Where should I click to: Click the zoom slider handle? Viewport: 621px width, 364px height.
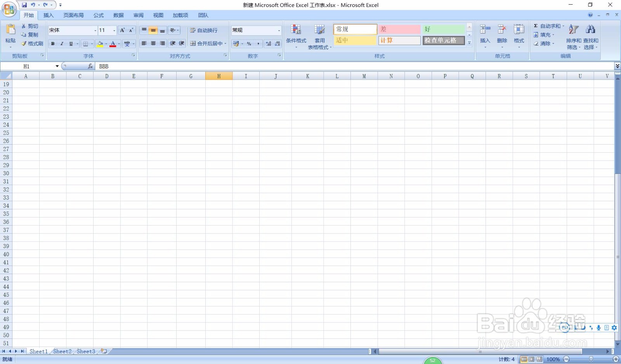[591, 359]
